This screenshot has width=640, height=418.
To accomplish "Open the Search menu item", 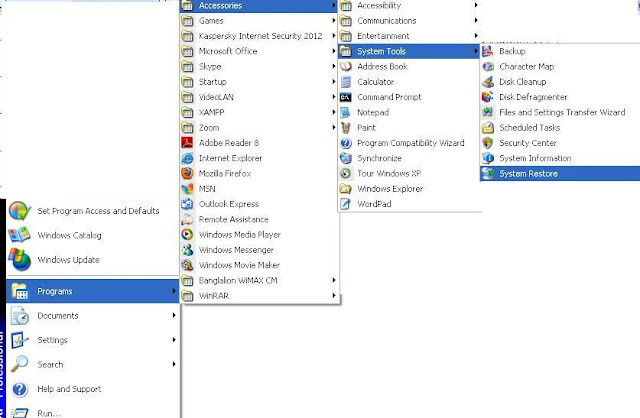I will [93, 365].
